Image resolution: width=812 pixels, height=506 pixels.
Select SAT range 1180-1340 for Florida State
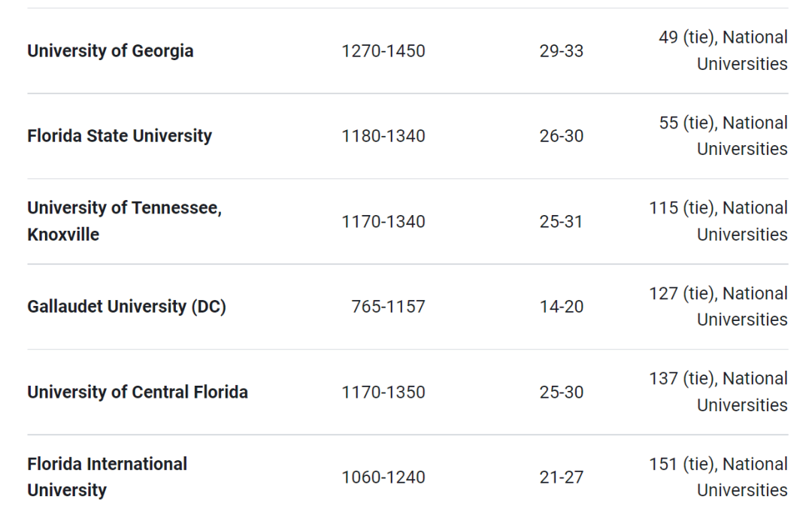click(383, 135)
